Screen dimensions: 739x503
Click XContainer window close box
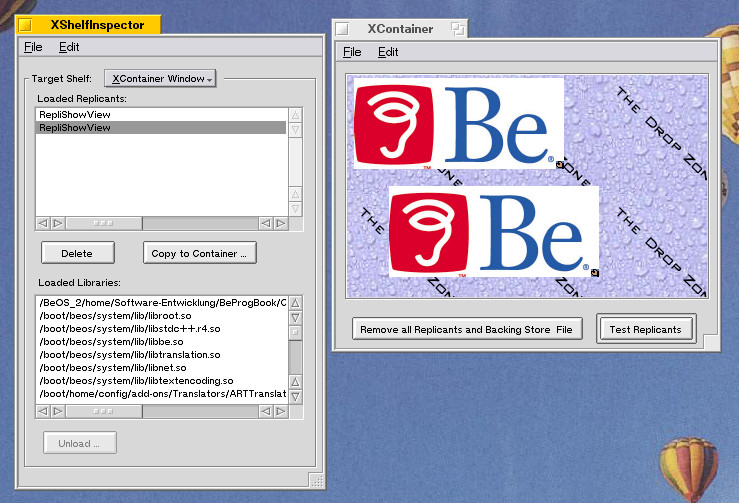(x=342, y=29)
